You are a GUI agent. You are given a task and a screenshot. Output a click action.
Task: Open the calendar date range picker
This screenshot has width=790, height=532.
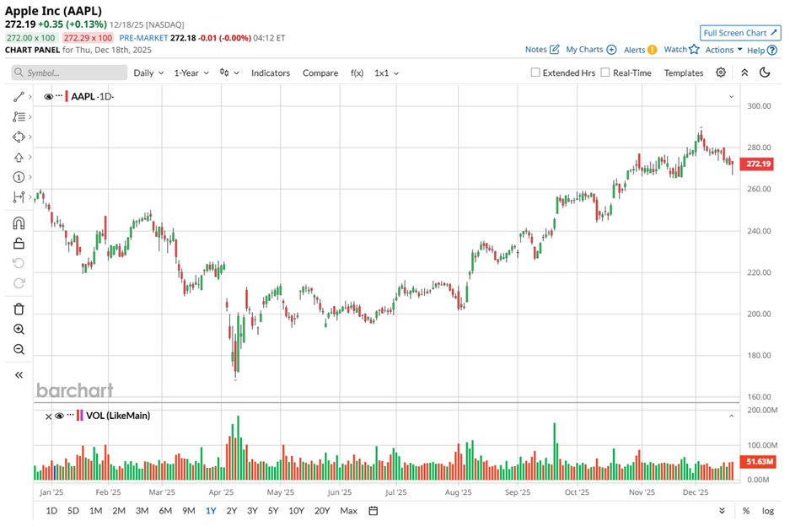click(374, 510)
